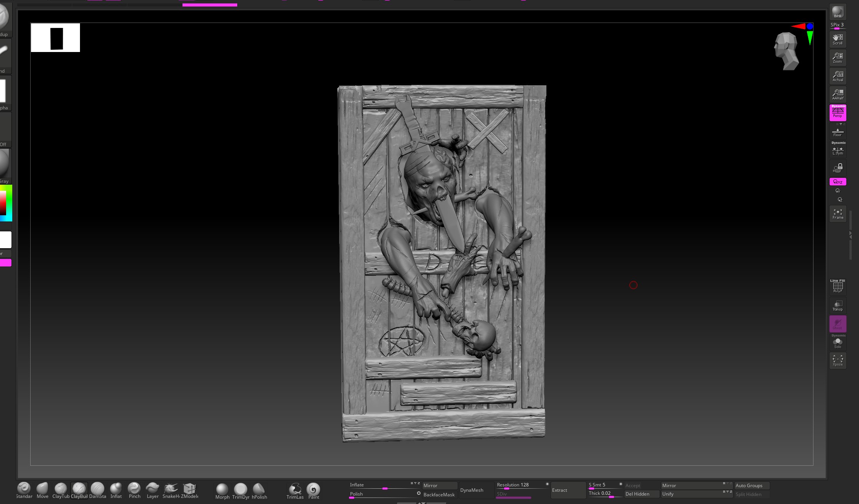
Task: Click the Mirror button beside Inflate
Action: tap(439, 486)
